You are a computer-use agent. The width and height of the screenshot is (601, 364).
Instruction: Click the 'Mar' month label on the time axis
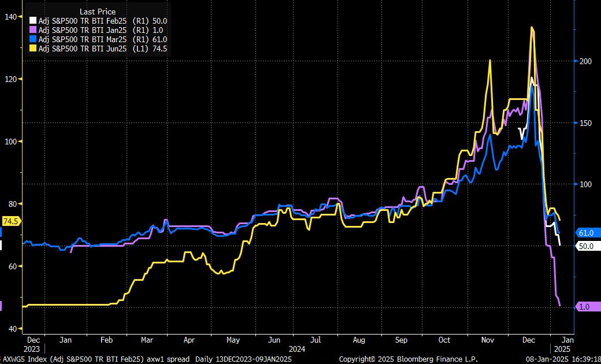pyautogui.click(x=147, y=340)
